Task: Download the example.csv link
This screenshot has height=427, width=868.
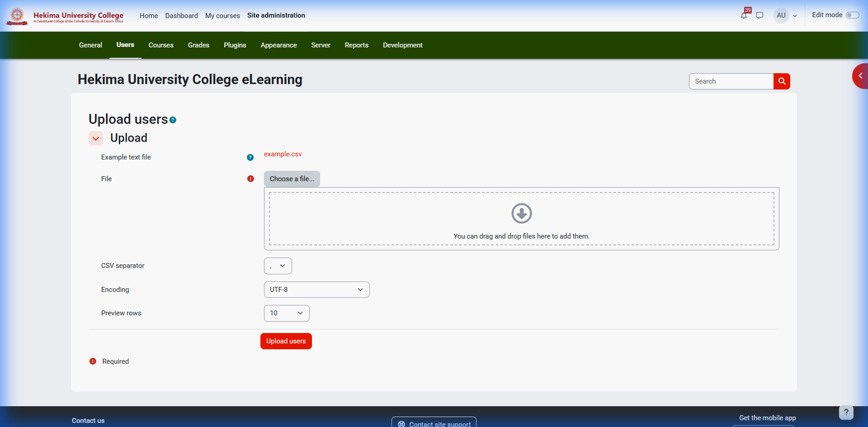Action: (283, 154)
